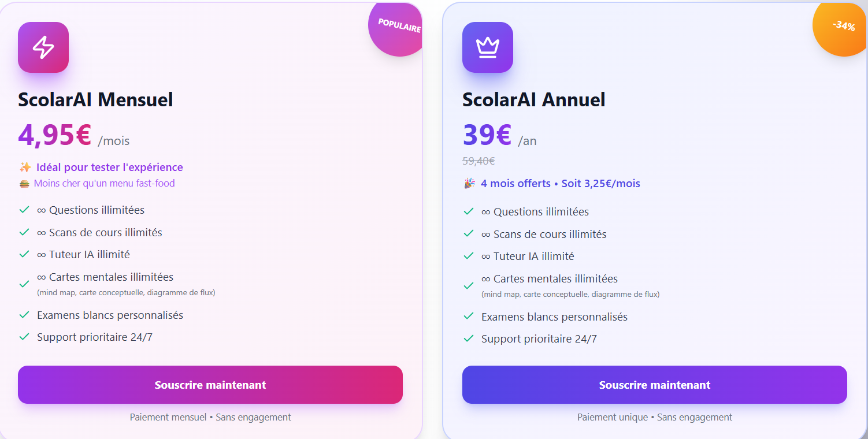Click the crossed-out '59,40€' price
This screenshot has width=868, height=439.
[478, 161]
